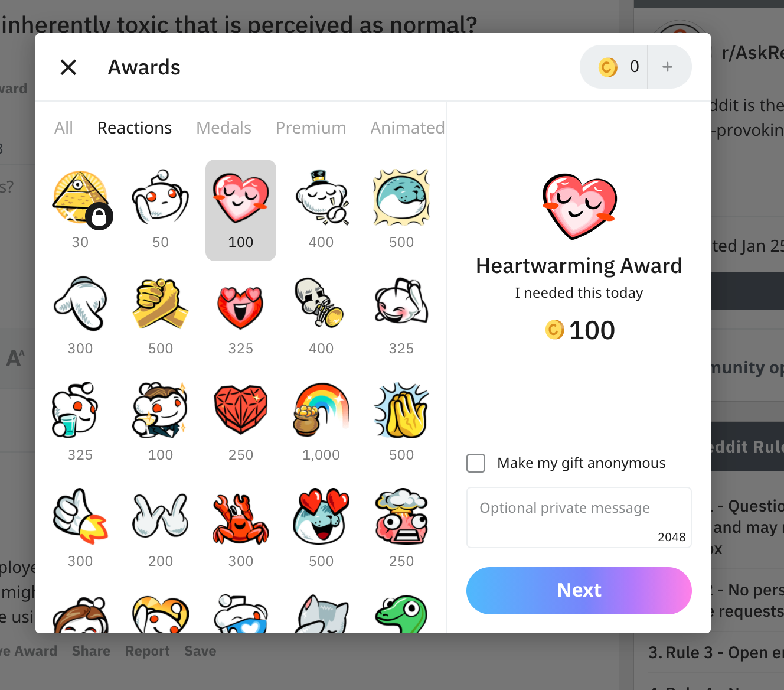Enable Make my gift anonymous checkbox
The height and width of the screenshot is (690, 784).
click(476, 463)
